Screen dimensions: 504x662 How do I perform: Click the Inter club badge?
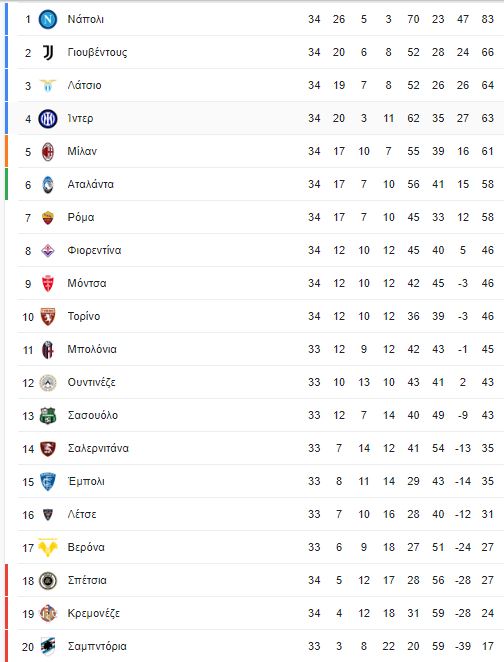[48, 119]
